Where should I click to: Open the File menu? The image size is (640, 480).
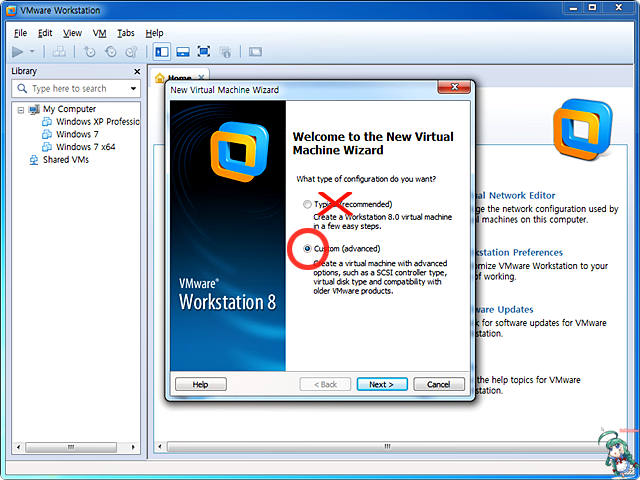[x=20, y=33]
